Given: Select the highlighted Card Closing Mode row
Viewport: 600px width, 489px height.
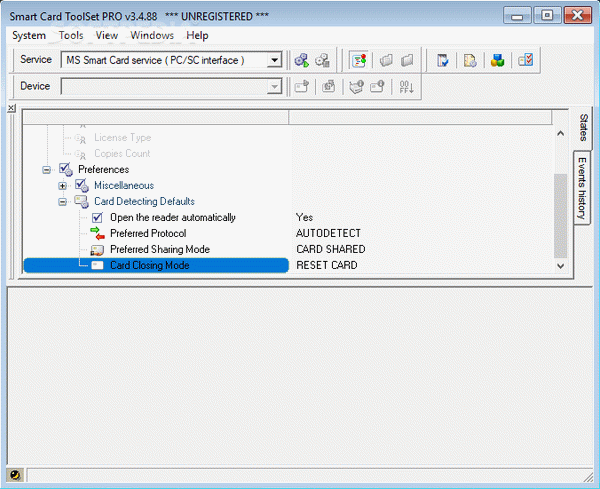Looking at the screenshot, I should (x=156, y=265).
